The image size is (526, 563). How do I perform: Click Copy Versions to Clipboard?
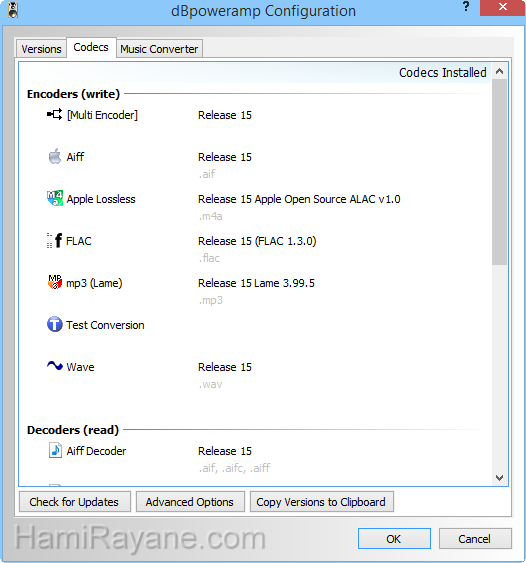[321, 502]
